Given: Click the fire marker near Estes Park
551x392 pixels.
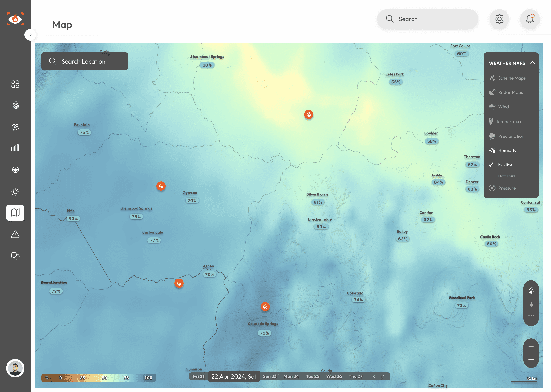Looking at the screenshot, I should tap(309, 114).
